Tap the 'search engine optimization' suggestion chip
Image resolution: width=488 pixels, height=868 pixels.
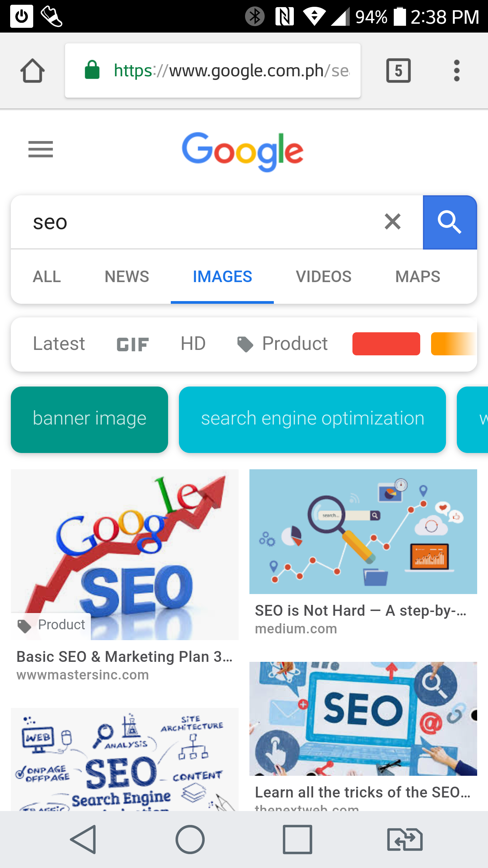click(x=312, y=419)
